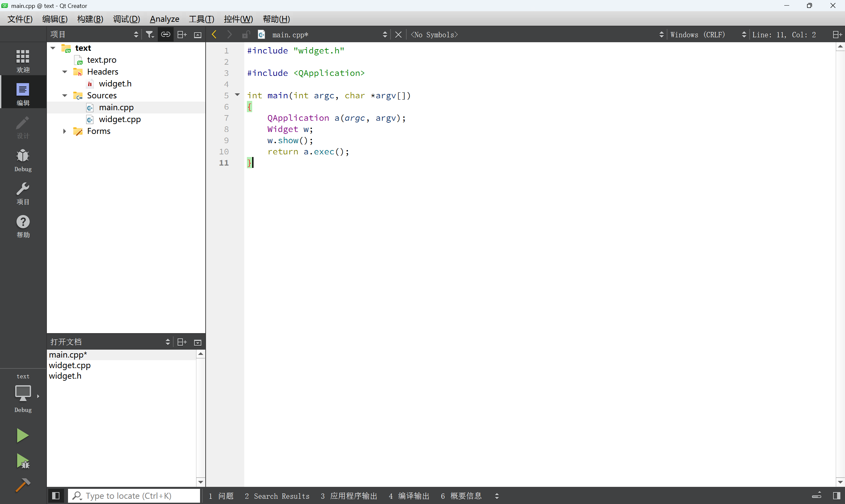
Task: Toggle the file writable lock icon
Action: pyautogui.click(x=246, y=34)
